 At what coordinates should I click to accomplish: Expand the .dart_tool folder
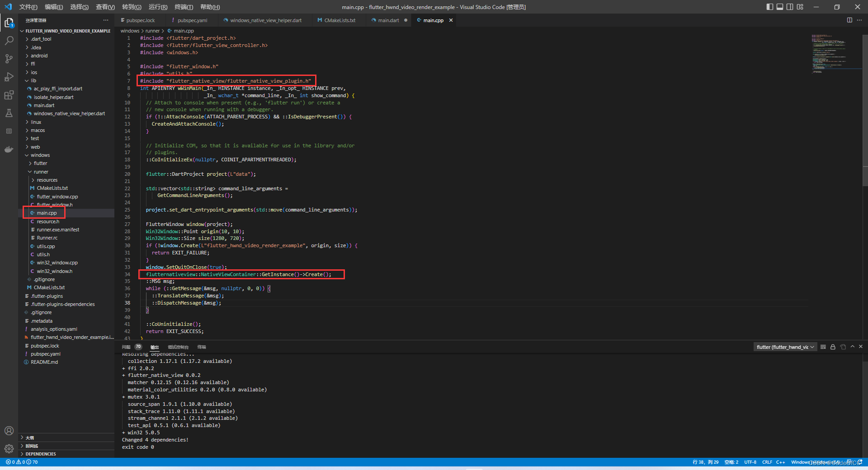(41, 39)
